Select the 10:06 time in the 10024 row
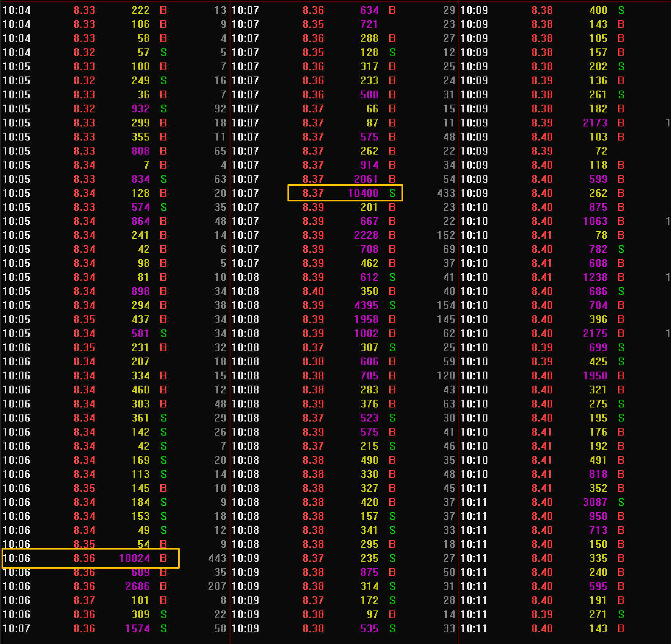This screenshot has width=671, height=644. point(16,558)
